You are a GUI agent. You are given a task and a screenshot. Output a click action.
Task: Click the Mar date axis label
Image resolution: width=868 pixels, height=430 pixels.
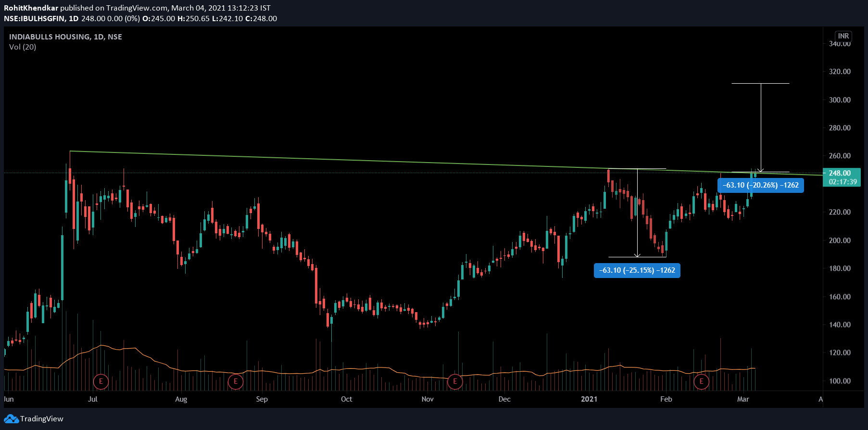click(743, 399)
